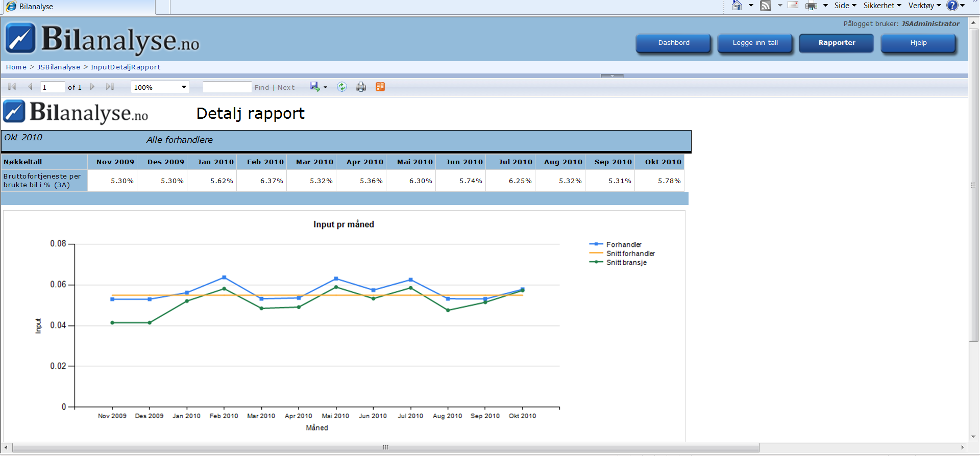The width and height of the screenshot is (980, 456).
Task: Open the Sikkerhet menu
Action: click(x=882, y=6)
